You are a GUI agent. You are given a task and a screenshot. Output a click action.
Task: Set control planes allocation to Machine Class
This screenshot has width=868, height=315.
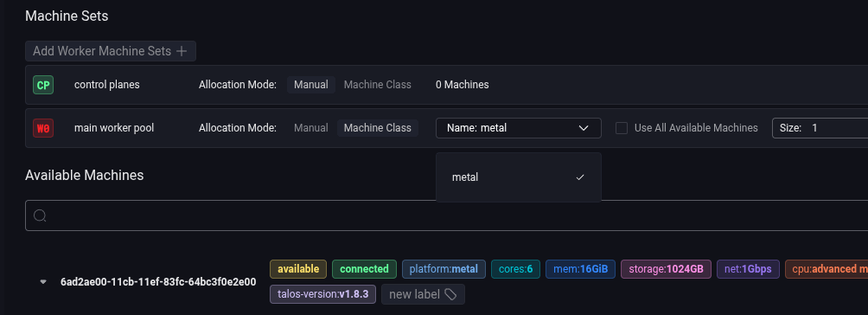coord(378,85)
